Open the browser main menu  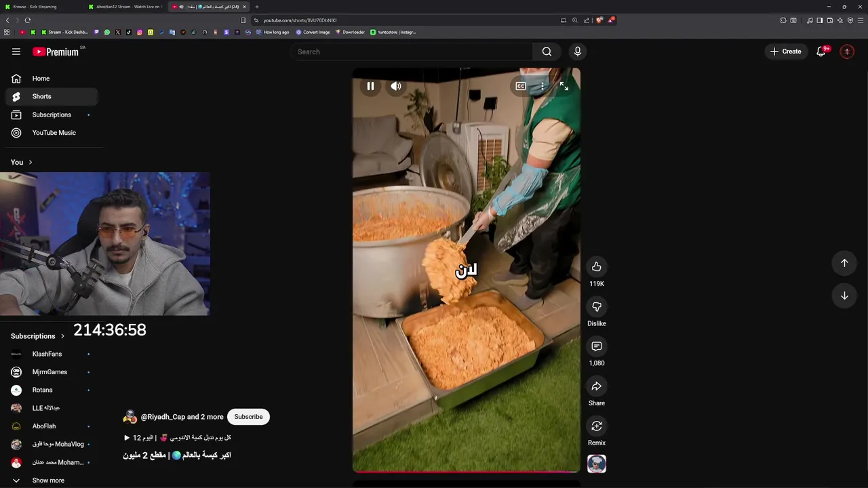[861, 20]
